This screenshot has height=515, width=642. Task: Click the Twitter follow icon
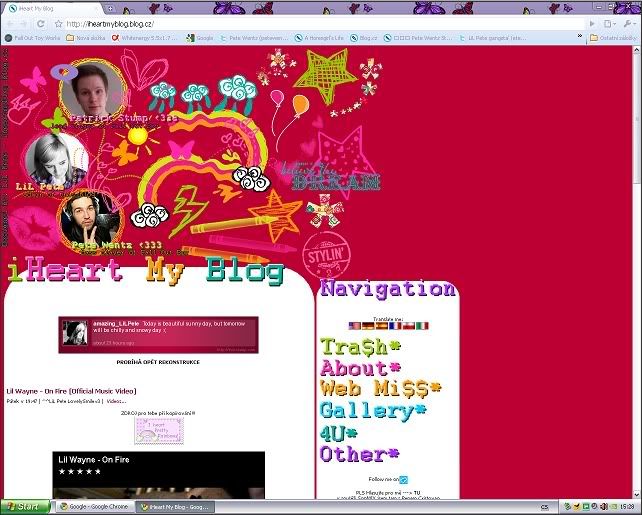(x=403, y=480)
